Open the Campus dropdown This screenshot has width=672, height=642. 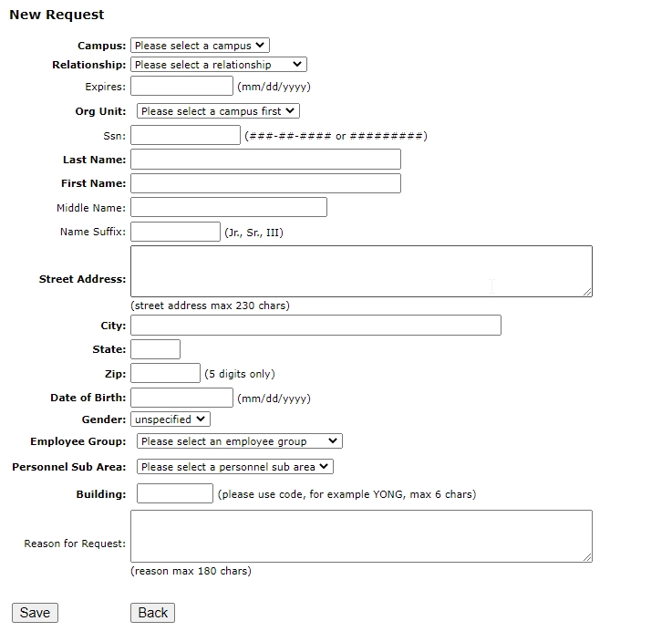[200, 45]
